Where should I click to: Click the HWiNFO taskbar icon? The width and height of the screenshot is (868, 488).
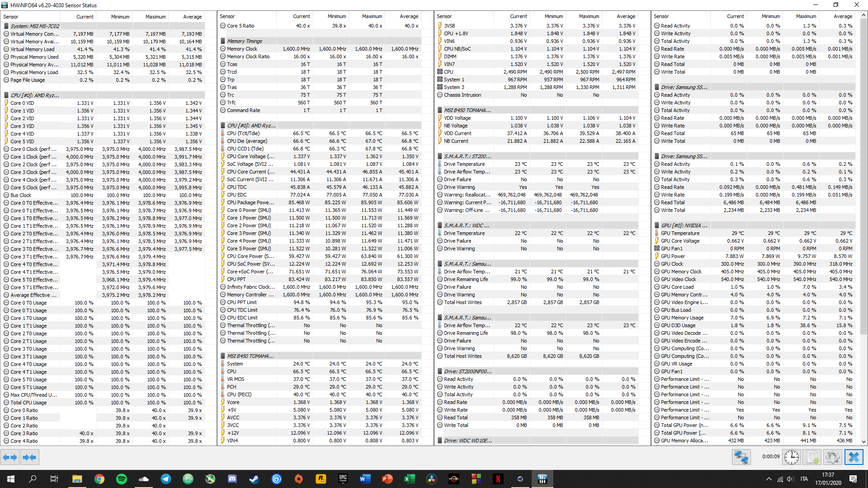542,479
